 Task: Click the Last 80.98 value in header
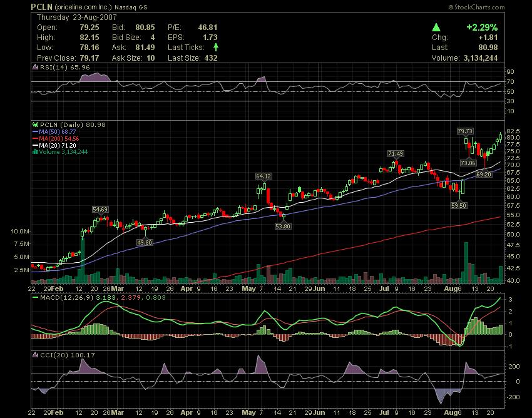point(488,47)
